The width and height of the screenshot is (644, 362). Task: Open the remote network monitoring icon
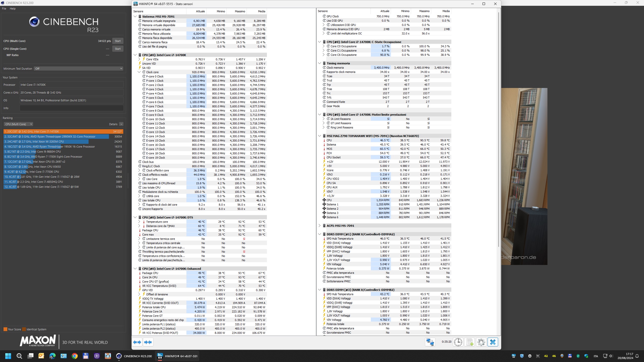point(430,342)
